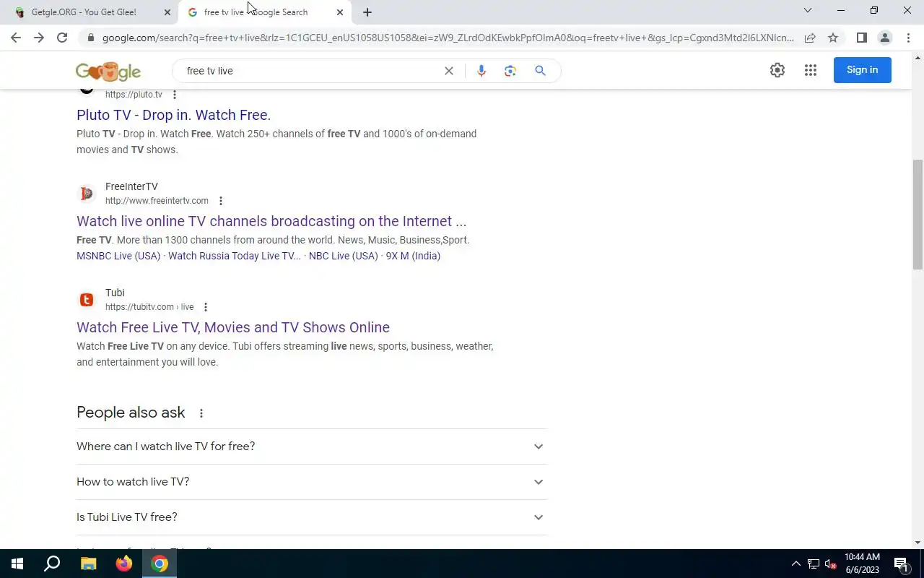Go back to the previous page
Viewport: 924px width, 578px height.
pyautogui.click(x=16, y=38)
